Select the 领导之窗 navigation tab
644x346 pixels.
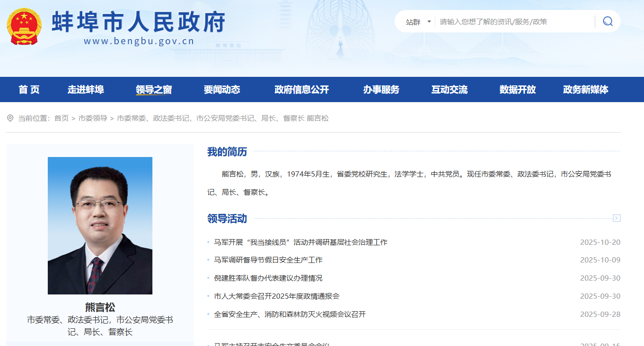coord(153,90)
